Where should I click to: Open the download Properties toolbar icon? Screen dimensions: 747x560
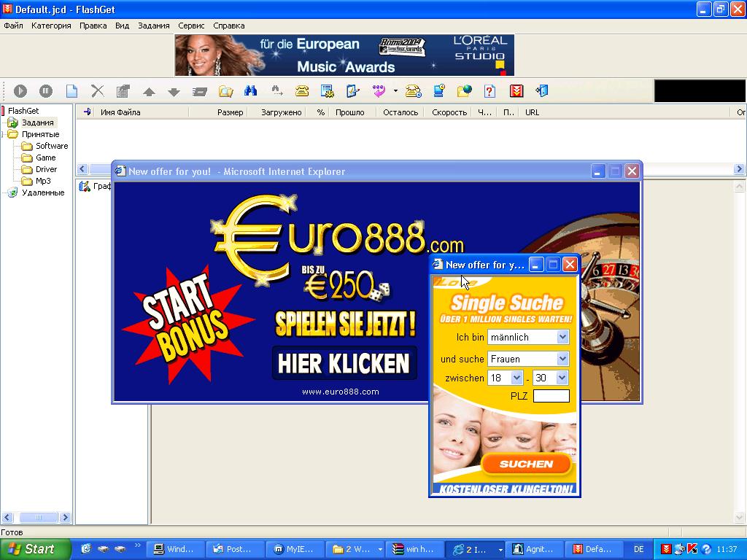[x=123, y=90]
